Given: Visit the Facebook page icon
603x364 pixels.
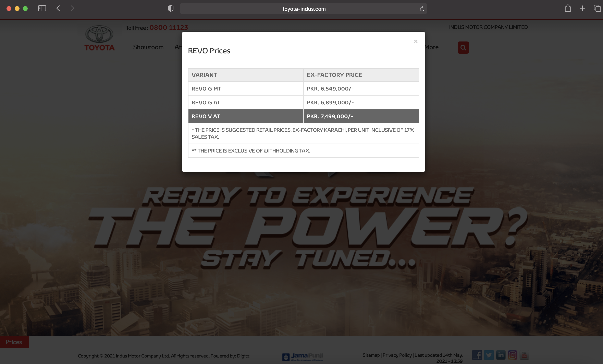Looking at the screenshot, I should tap(477, 355).
